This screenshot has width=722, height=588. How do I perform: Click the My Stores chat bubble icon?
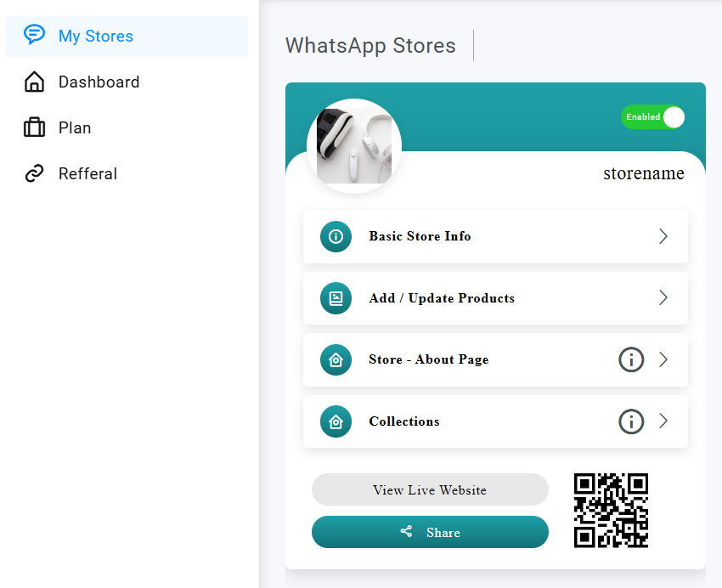pos(34,36)
